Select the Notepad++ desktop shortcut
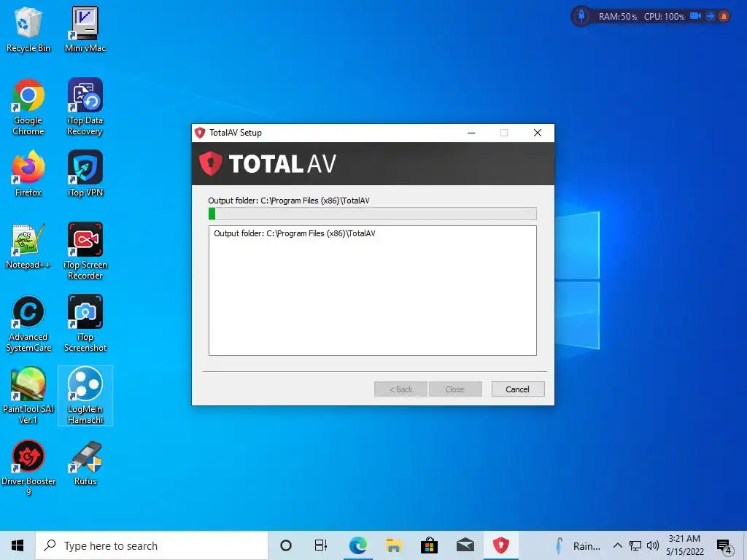 point(28,246)
